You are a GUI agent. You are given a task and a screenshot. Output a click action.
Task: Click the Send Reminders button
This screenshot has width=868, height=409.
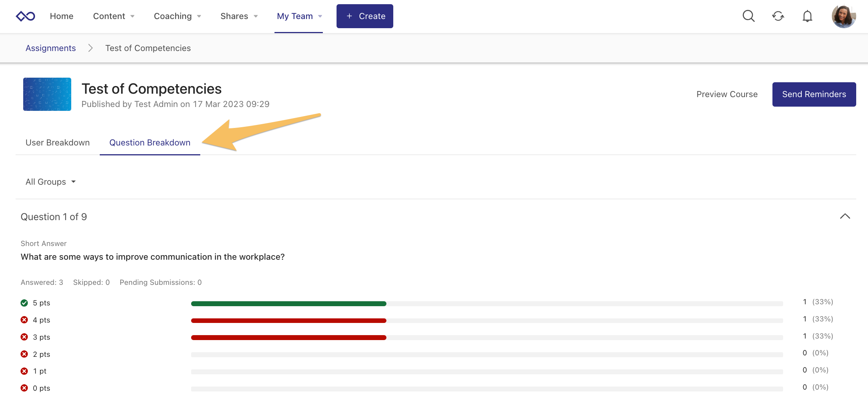[814, 94]
